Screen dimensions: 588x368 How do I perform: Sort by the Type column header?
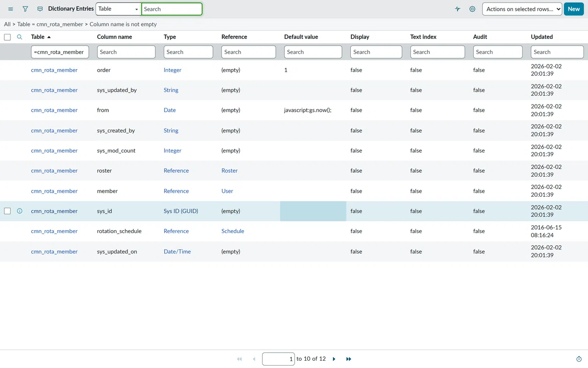(170, 37)
